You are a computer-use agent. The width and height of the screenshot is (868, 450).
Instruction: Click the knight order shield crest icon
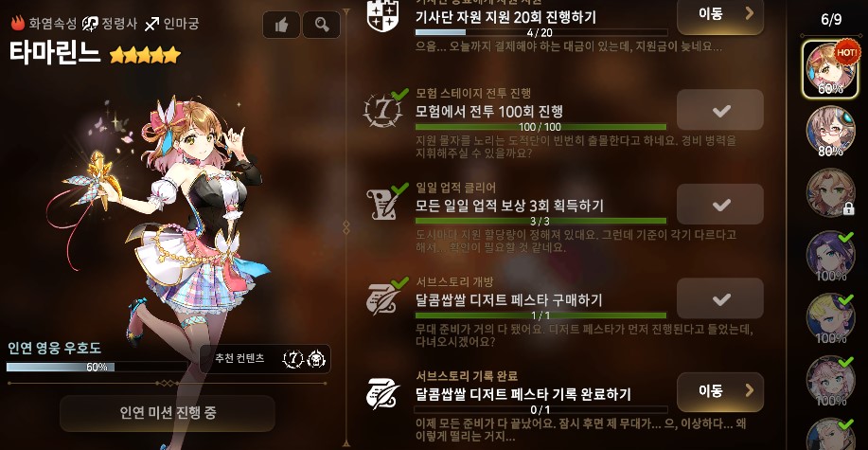[382, 16]
